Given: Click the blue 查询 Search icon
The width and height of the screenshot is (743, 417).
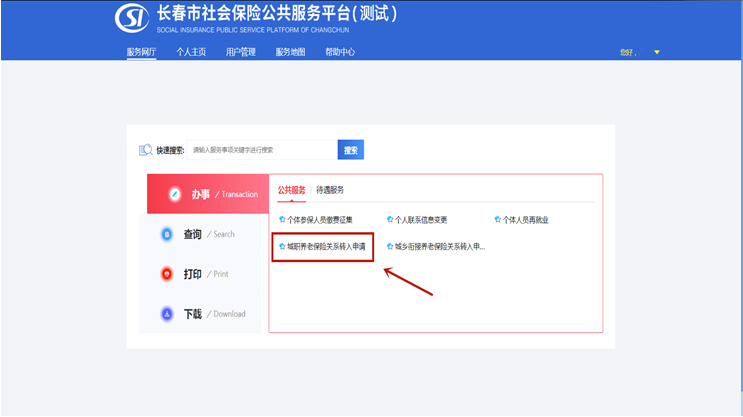Looking at the screenshot, I should pyautogui.click(x=167, y=234).
